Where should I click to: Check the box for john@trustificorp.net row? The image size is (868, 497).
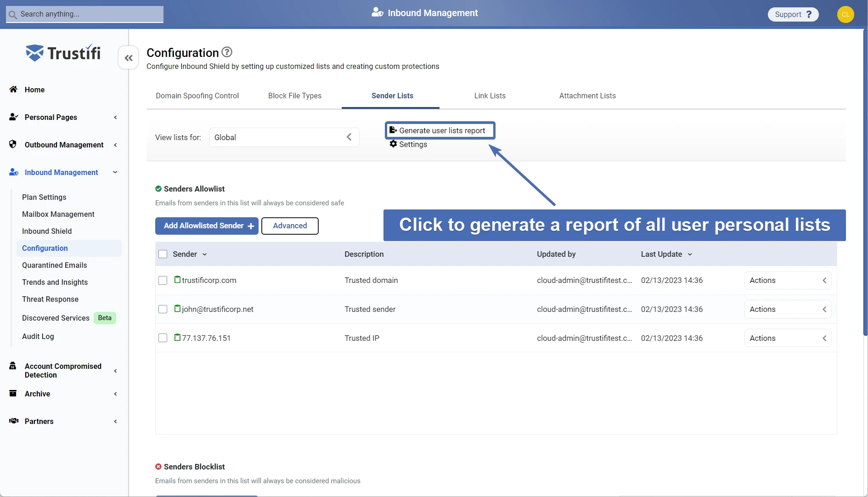pyautogui.click(x=163, y=309)
